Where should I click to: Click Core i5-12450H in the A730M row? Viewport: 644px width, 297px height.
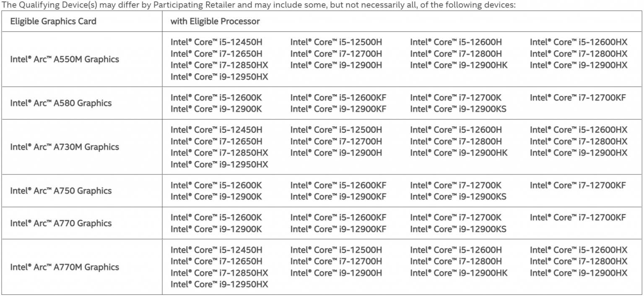[216, 130]
